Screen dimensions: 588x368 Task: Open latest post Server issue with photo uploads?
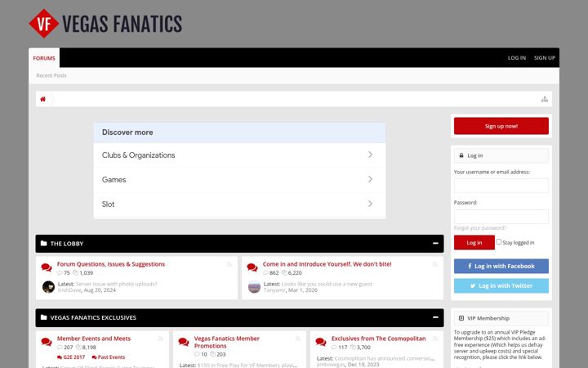(x=116, y=284)
